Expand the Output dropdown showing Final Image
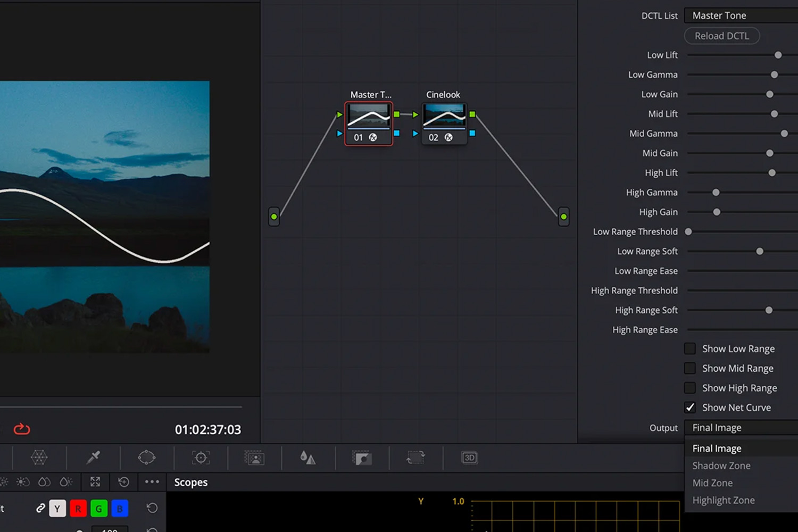Image resolution: width=798 pixels, height=532 pixels. coord(741,428)
